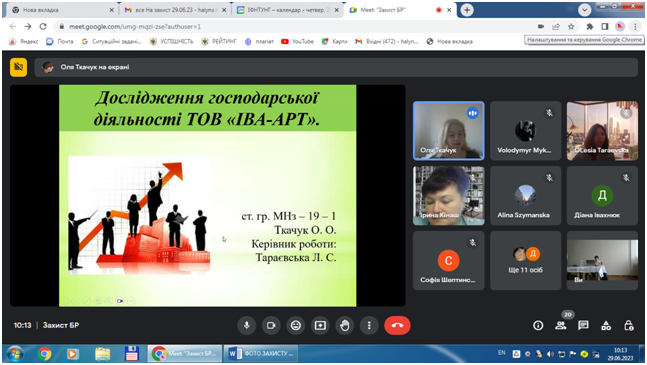This screenshot has width=647, height=365.
Task: Open File Explorer from the taskbar
Action: click(x=102, y=354)
